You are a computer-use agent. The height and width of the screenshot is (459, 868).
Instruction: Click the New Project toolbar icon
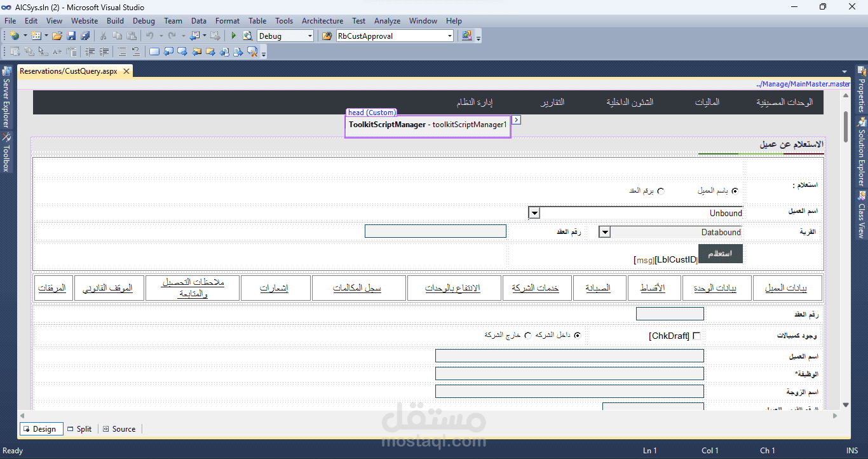15,36
